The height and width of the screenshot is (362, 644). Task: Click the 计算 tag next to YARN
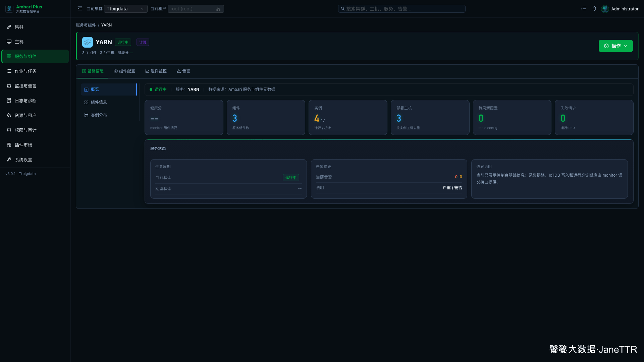tap(143, 42)
